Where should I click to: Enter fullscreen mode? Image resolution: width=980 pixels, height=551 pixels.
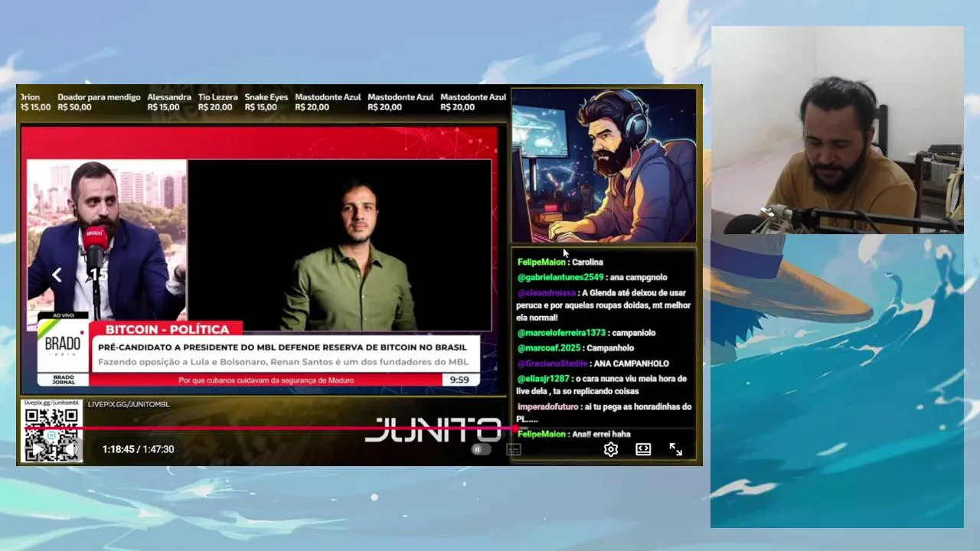coord(676,449)
